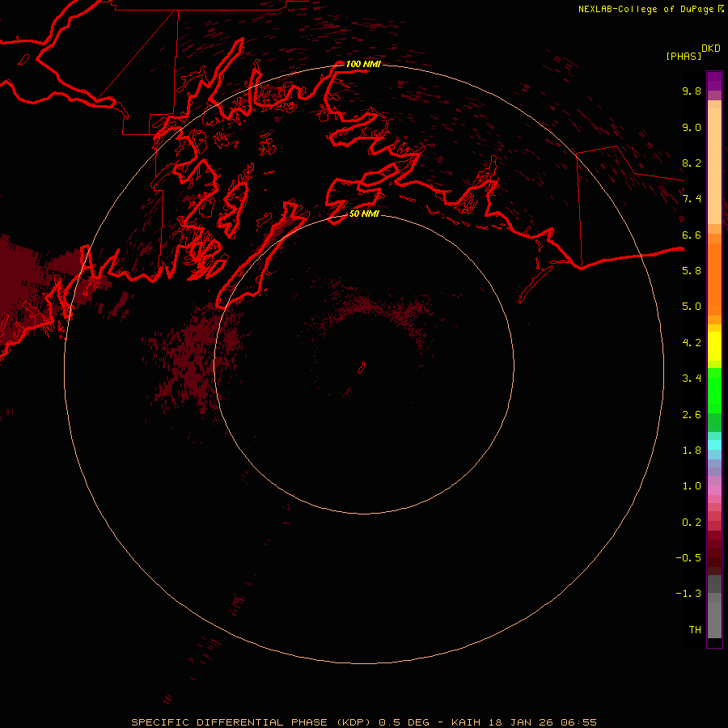The height and width of the screenshot is (728, 728).
Task: Click the cyan legend band
Action: coord(714,445)
